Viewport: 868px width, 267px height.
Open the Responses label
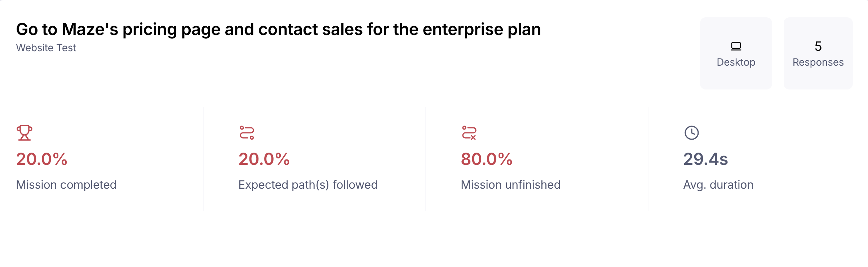click(x=818, y=62)
